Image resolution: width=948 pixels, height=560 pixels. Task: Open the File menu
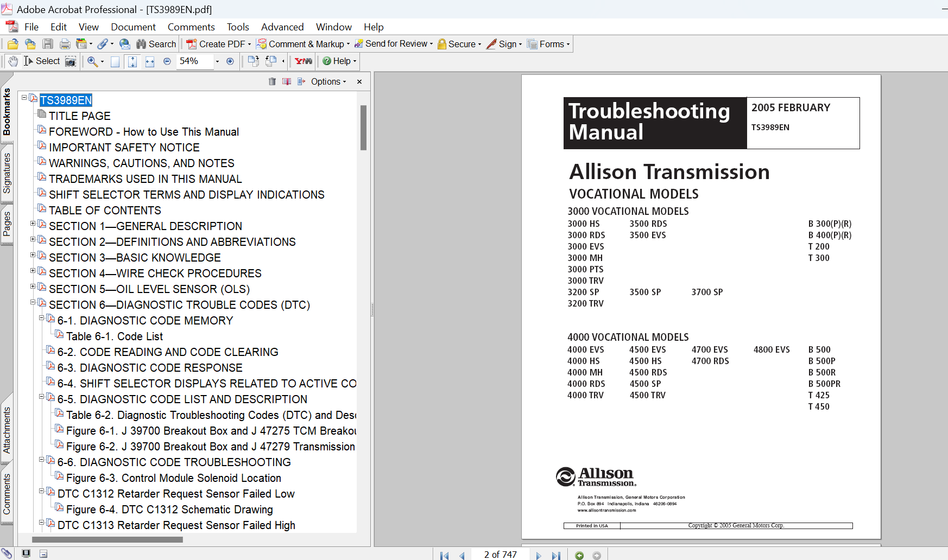tap(31, 27)
